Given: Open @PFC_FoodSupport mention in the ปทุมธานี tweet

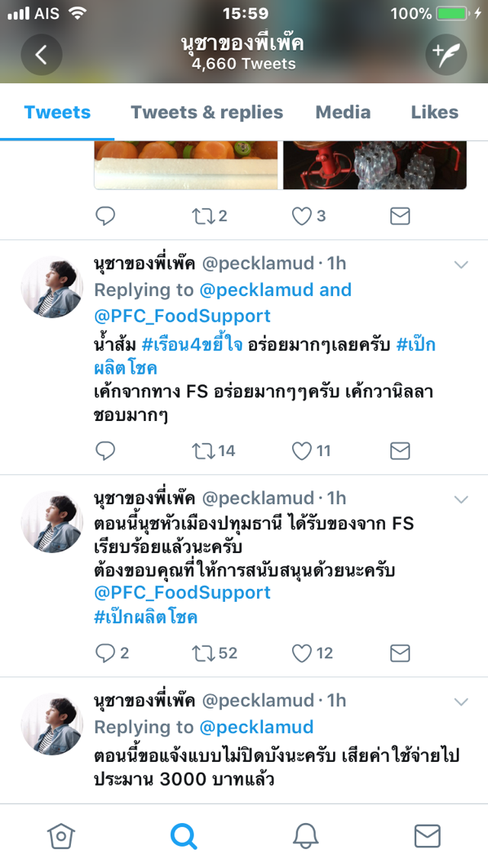Looking at the screenshot, I should point(182,593).
